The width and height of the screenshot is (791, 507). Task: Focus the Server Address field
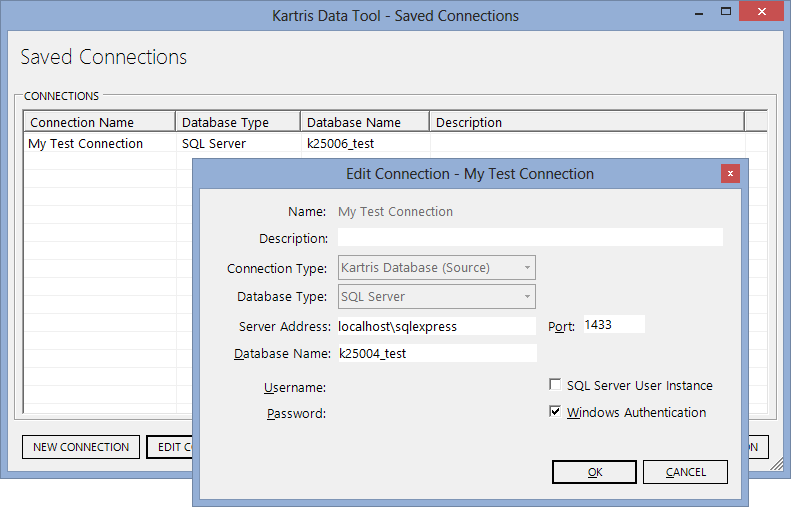[x=436, y=326]
